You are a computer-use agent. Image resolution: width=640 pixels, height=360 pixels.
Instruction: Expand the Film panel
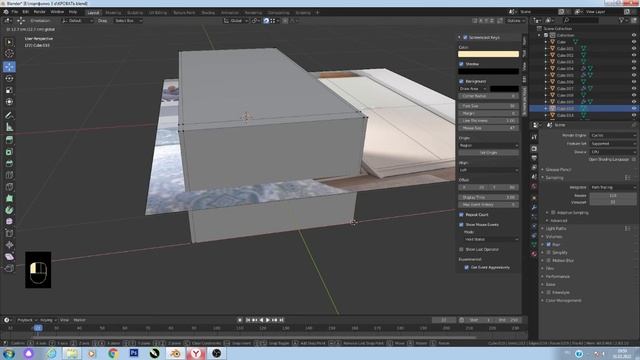549,269
